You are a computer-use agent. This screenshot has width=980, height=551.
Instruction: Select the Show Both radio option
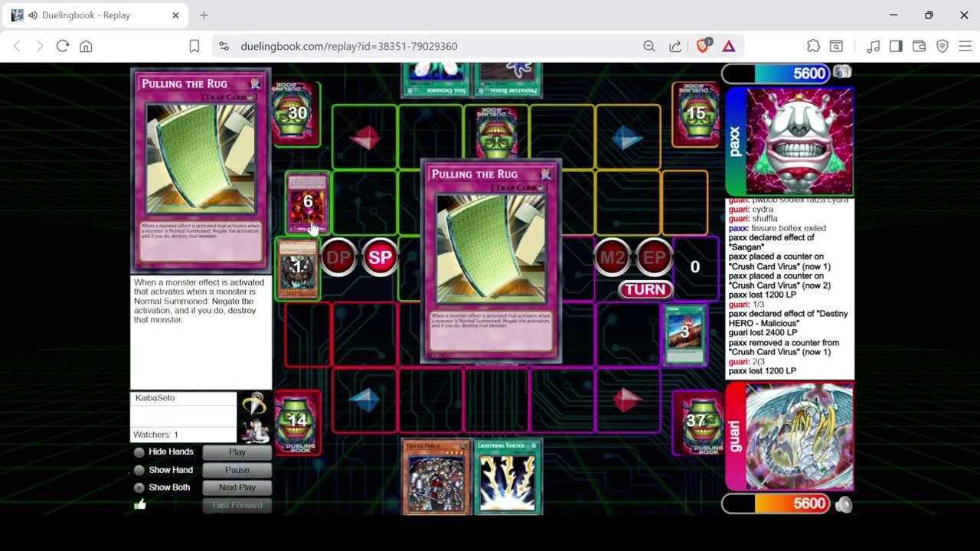(x=139, y=487)
